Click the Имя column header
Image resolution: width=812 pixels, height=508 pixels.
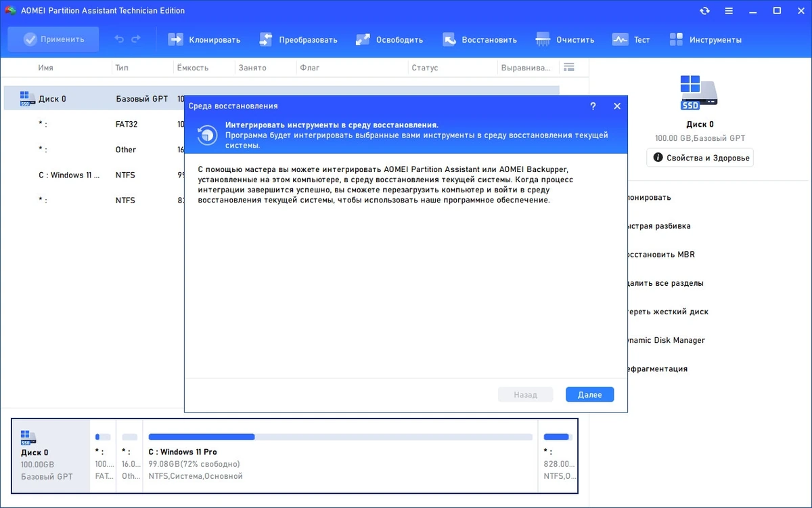pyautogui.click(x=46, y=68)
